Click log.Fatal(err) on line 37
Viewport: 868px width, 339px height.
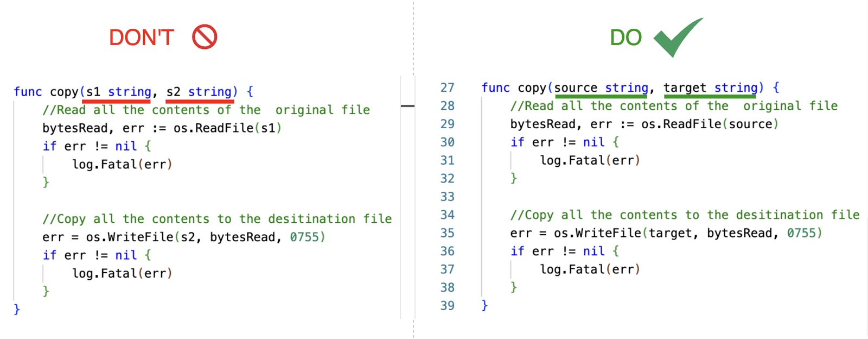tap(590, 269)
